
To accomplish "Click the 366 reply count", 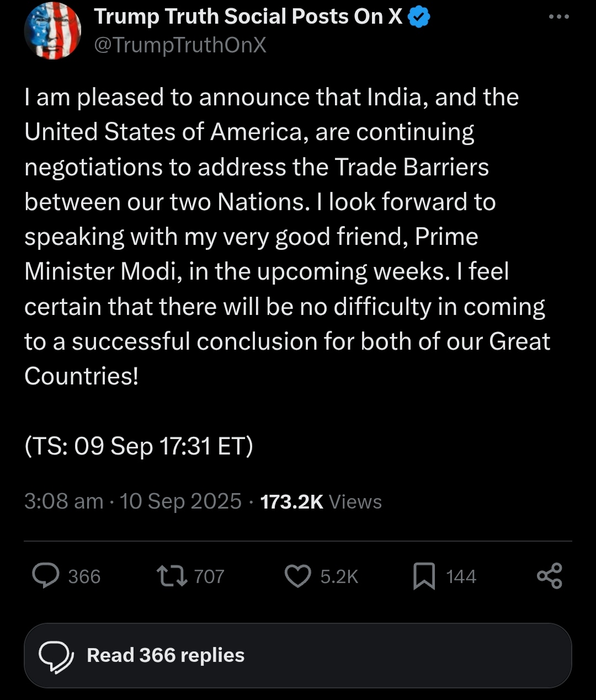I will pos(84,577).
